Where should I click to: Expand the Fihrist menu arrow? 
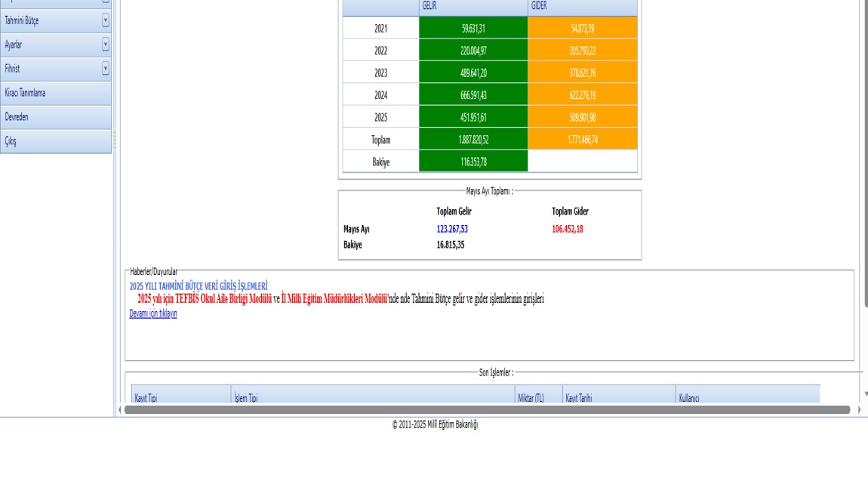[x=106, y=69]
